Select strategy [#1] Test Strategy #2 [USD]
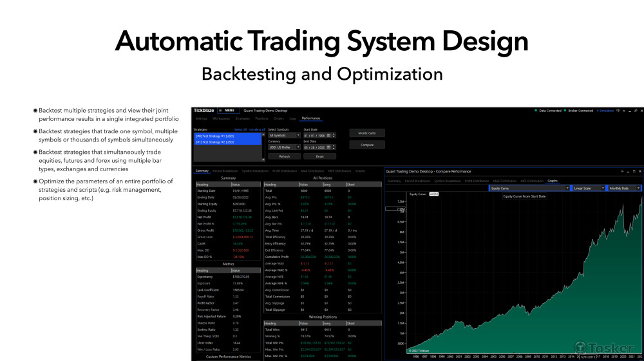The width and height of the screenshot is (644, 361). [227, 142]
